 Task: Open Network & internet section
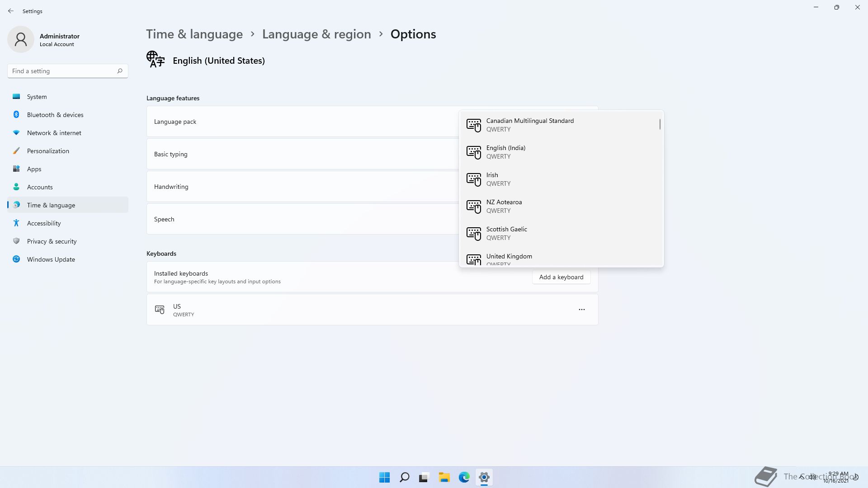[x=54, y=133]
